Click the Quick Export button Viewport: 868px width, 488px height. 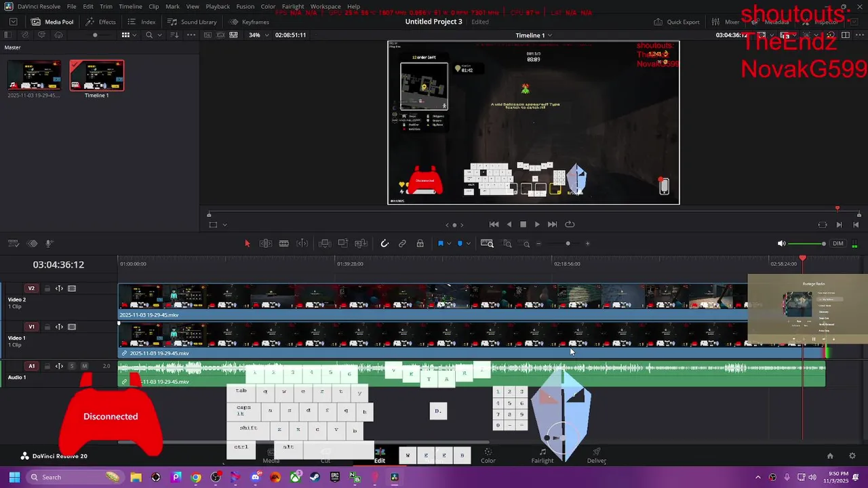click(677, 22)
